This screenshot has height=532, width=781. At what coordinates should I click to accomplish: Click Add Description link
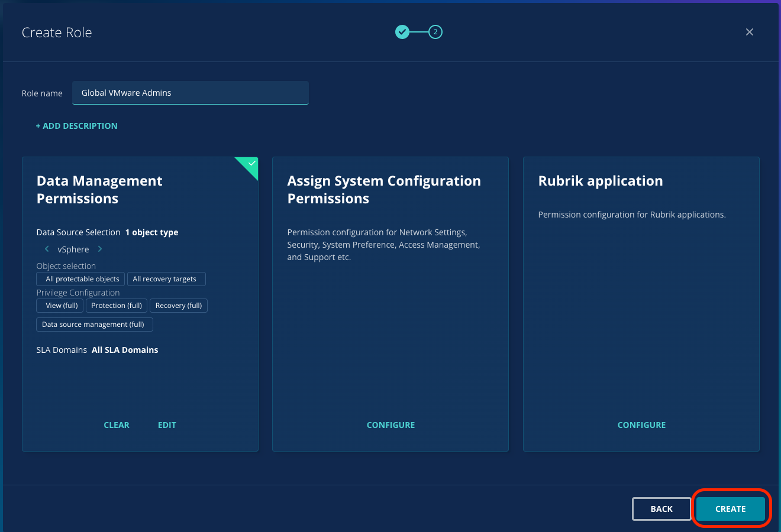pos(76,126)
